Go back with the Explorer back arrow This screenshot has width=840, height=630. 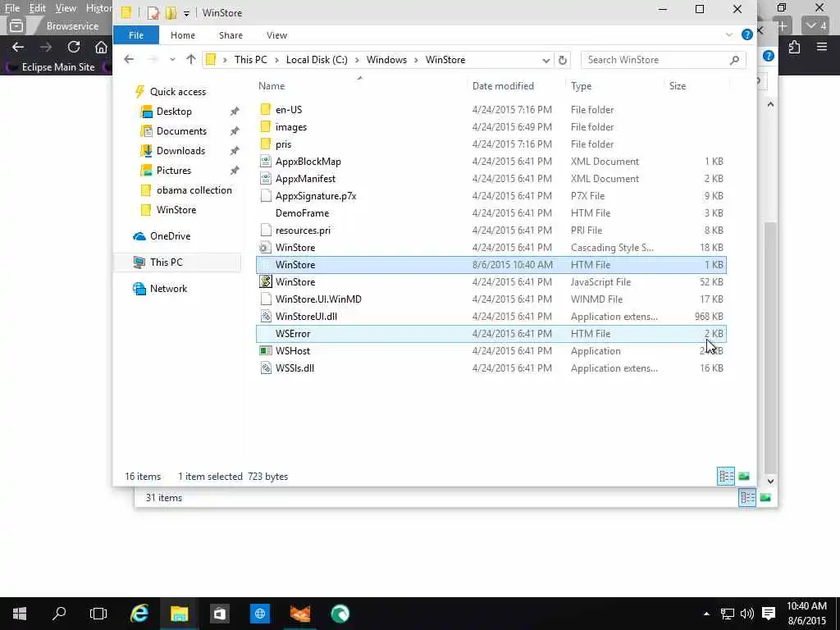click(x=129, y=59)
